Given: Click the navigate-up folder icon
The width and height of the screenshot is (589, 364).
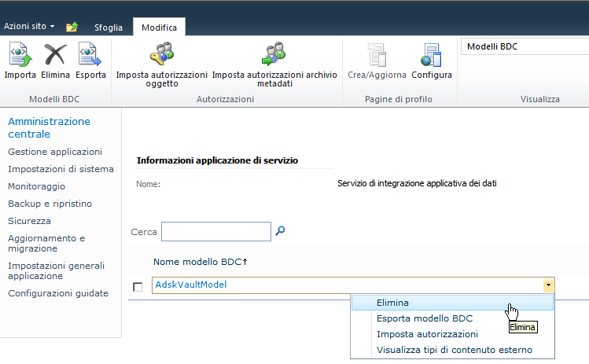Looking at the screenshot, I should point(72,27).
